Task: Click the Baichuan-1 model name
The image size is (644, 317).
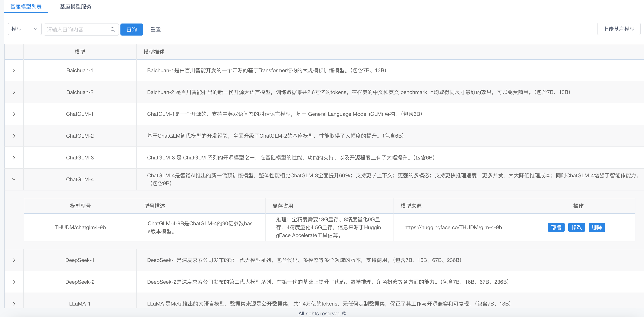Action: (x=80, y=71)
